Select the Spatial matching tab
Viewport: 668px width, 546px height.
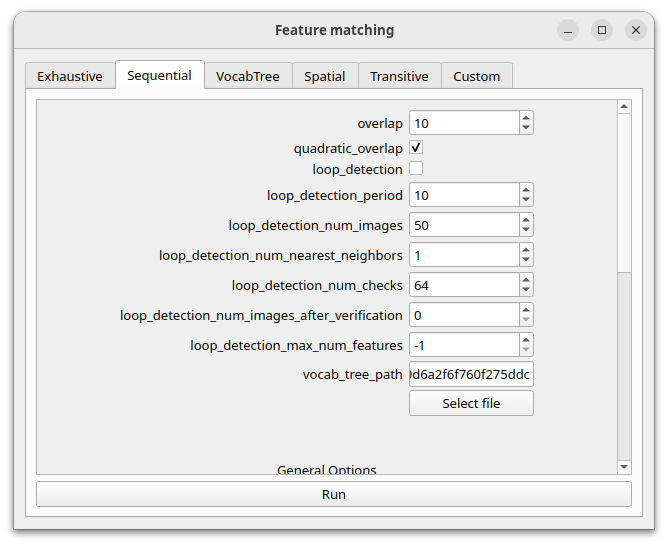pos(325,76)
